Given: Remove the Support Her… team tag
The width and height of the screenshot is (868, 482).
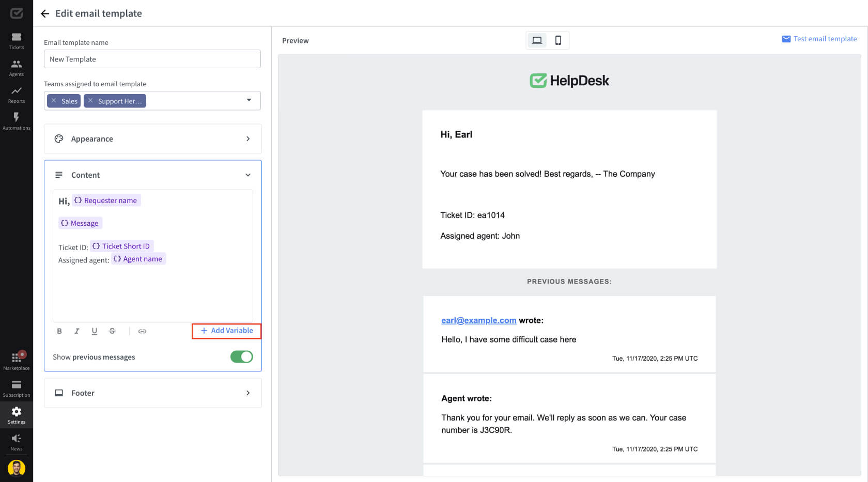Looking at the screenshot, I should click(90, 101).
